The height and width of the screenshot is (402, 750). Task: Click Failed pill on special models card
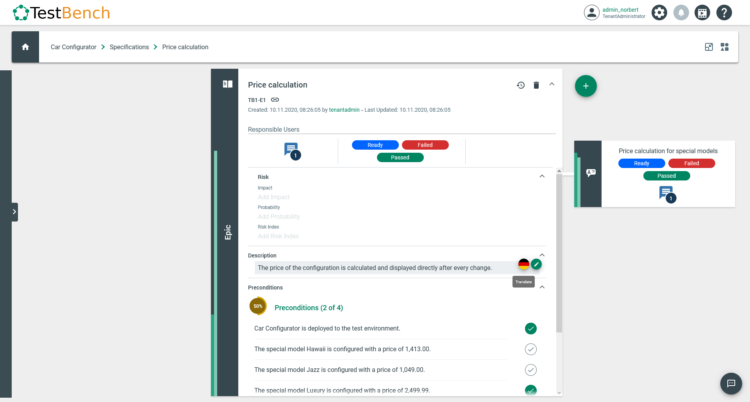[691, 163]
